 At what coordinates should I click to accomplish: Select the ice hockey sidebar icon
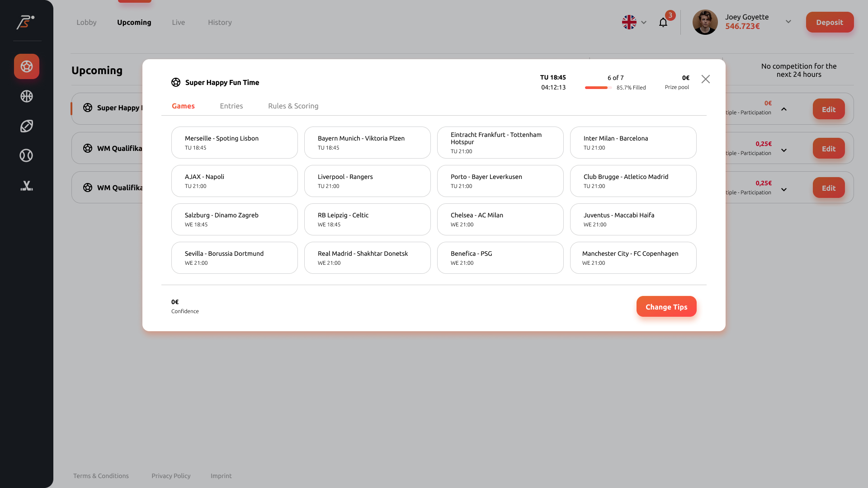coord(27,186)
